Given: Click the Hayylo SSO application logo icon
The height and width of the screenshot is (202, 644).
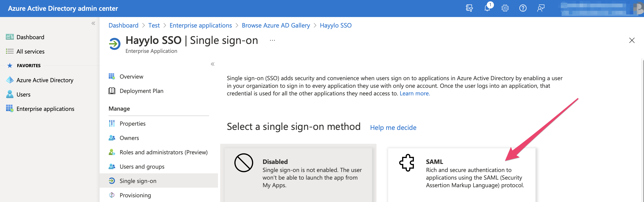Looking at the screenshot, I should (115, 44).
